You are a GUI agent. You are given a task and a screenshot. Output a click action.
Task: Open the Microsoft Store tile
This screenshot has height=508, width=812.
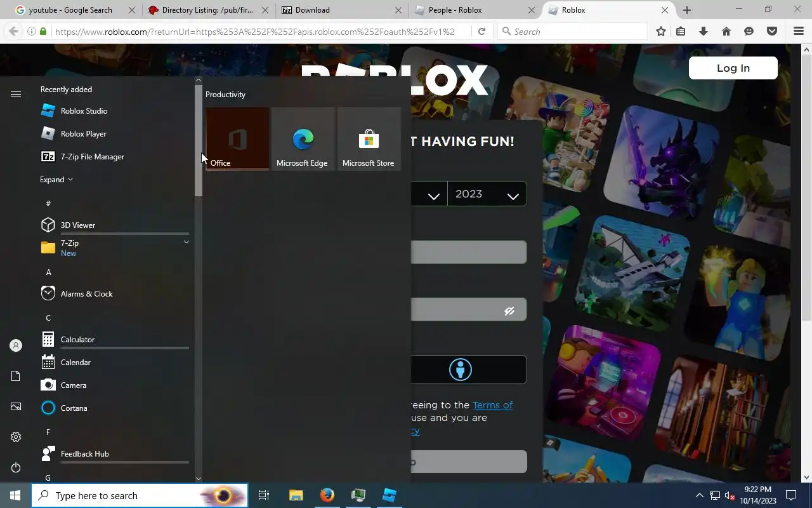click(369, 138)
